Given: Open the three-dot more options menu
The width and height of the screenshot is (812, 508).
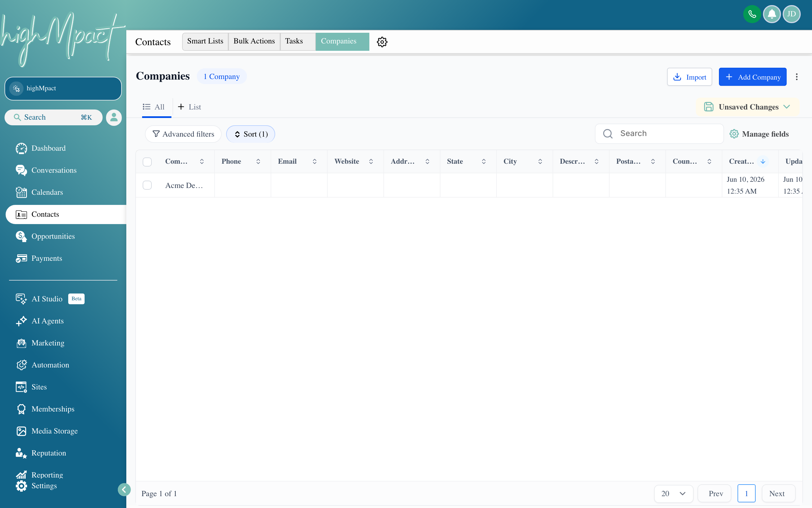Looking at the screenshot, I should pyautogui.click(x=796, y=77).
